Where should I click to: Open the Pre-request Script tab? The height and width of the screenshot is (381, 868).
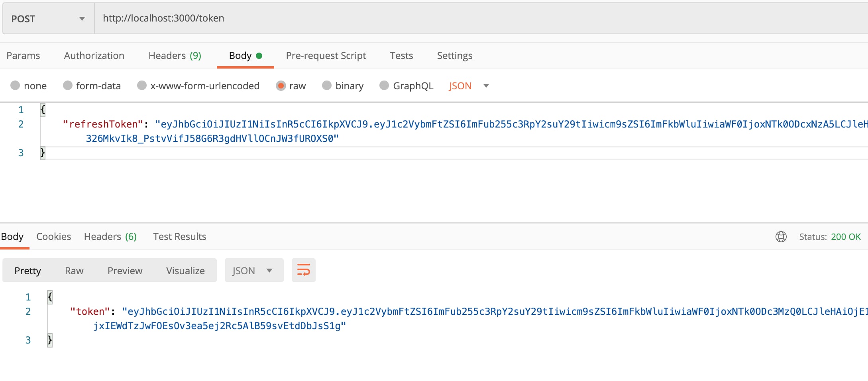tap(326, 56)
